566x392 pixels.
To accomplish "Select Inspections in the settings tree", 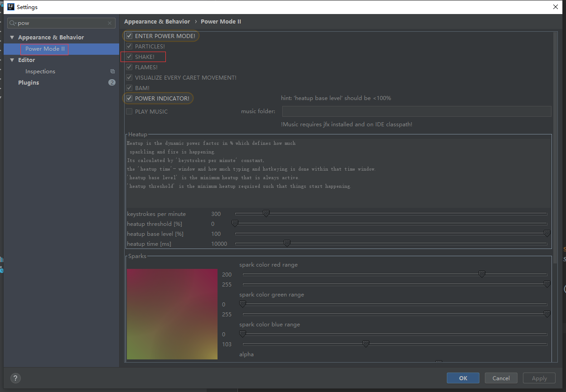I will coord(40,71).
